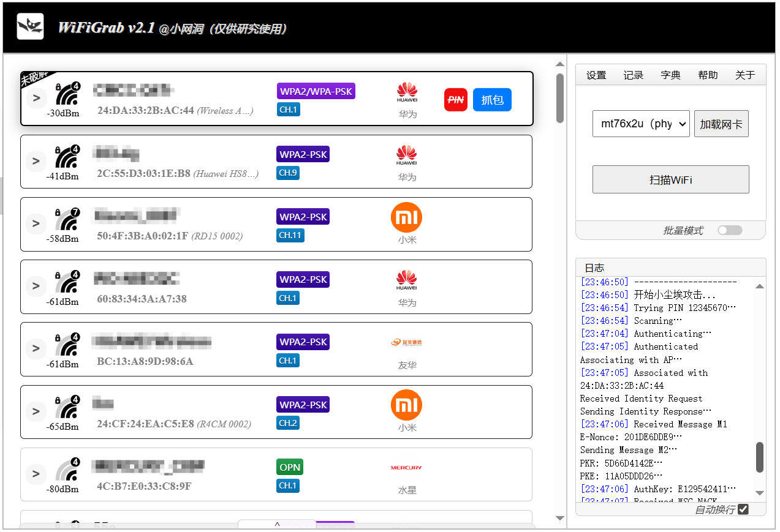Click the WiFi signal icon at -65dBm
This screenshot has width=780, height=532.
point(66,408)
